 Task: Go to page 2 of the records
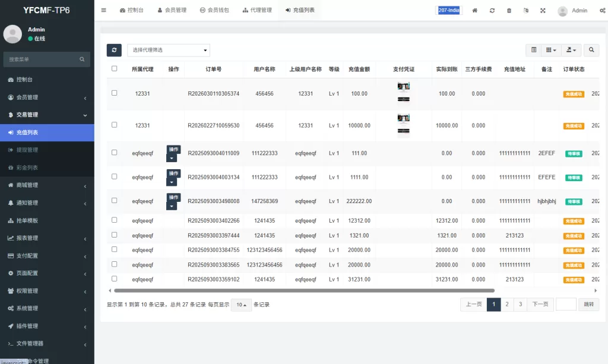[507, 305]
